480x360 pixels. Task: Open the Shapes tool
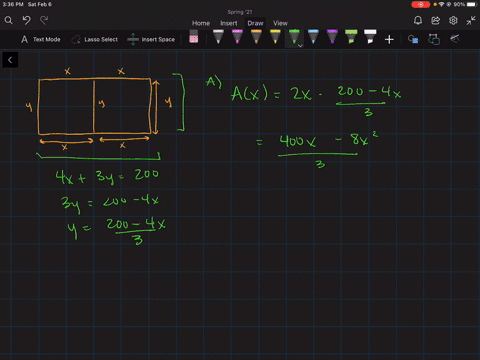(413, 39)
